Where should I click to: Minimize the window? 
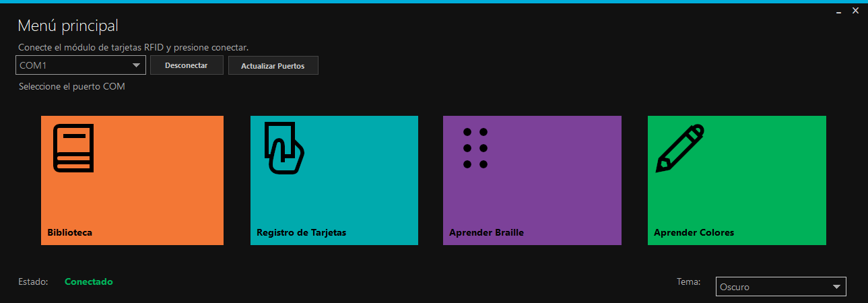[839, 11]
